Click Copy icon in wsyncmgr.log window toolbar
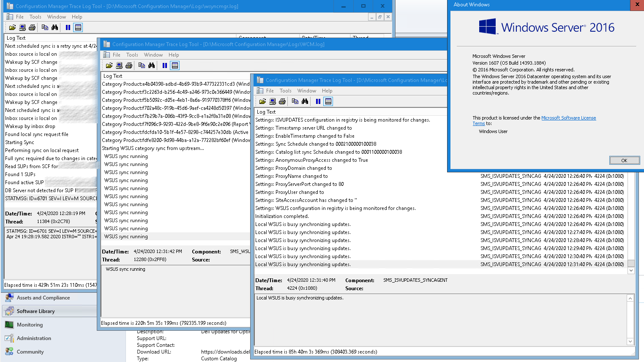The height and width of the screenshot is (362, 644). pyautogui.click(x=45, y=27)
